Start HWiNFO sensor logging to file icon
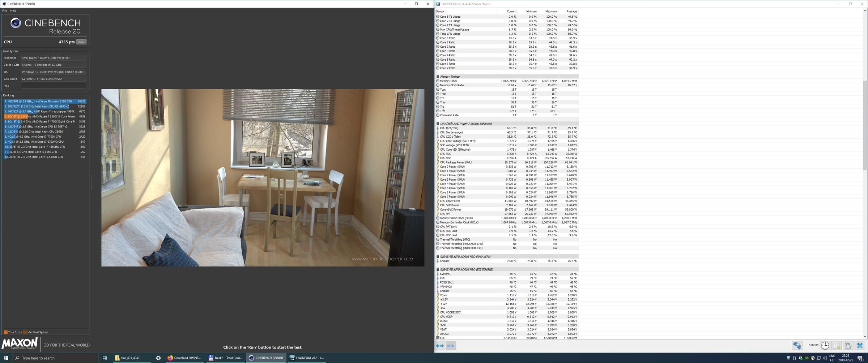The width and height of the screenshot is (868, 363). [x=837, y=346]
